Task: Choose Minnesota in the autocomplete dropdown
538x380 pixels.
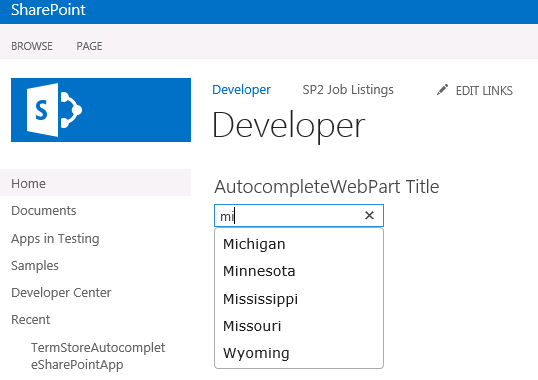Action: pos(299,271)
